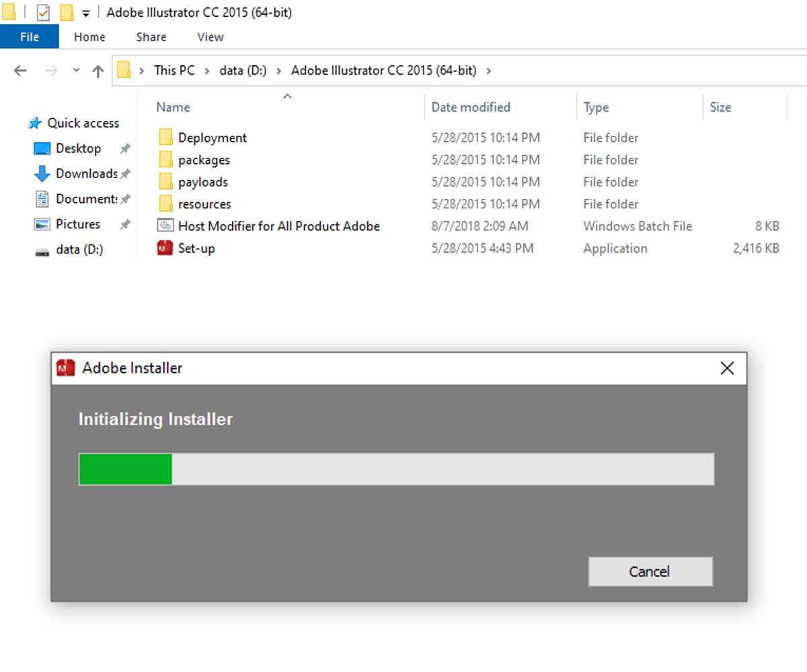Click the resources folder icon
The image size is (807, 672).
[166, 204]
